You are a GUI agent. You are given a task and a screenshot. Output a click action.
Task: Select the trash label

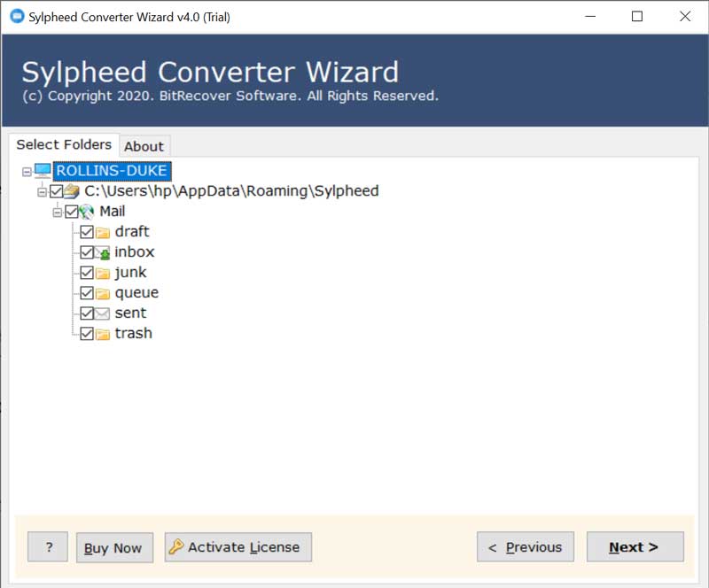coord(134,334)
